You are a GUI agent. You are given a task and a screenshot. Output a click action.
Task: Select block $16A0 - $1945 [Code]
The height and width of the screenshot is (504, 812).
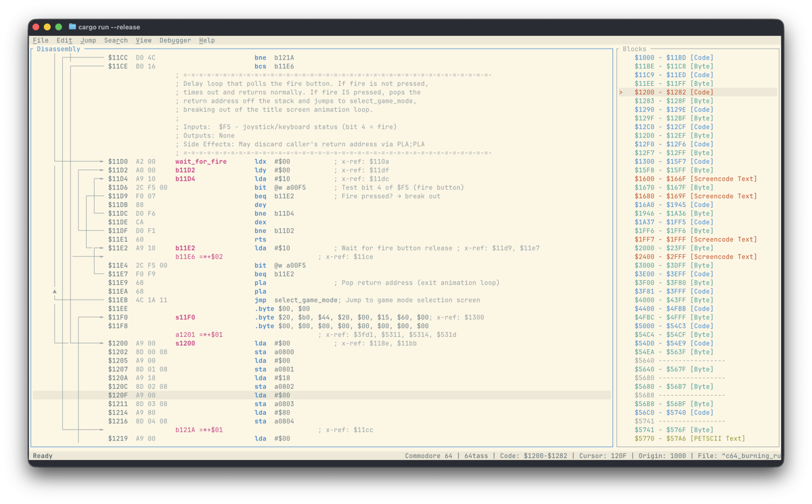673,204
